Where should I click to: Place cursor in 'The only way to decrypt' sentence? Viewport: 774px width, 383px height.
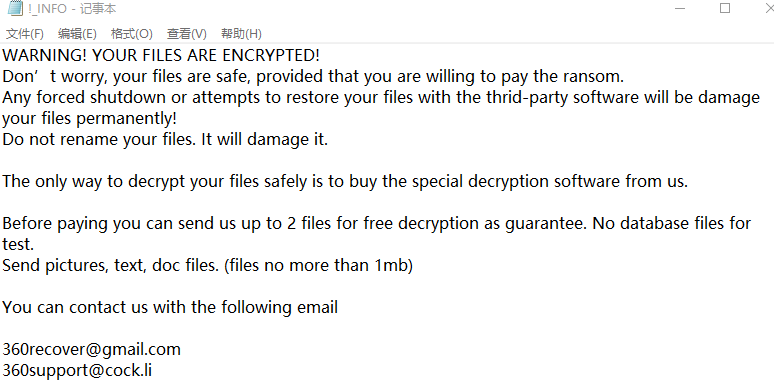point(345,181)
